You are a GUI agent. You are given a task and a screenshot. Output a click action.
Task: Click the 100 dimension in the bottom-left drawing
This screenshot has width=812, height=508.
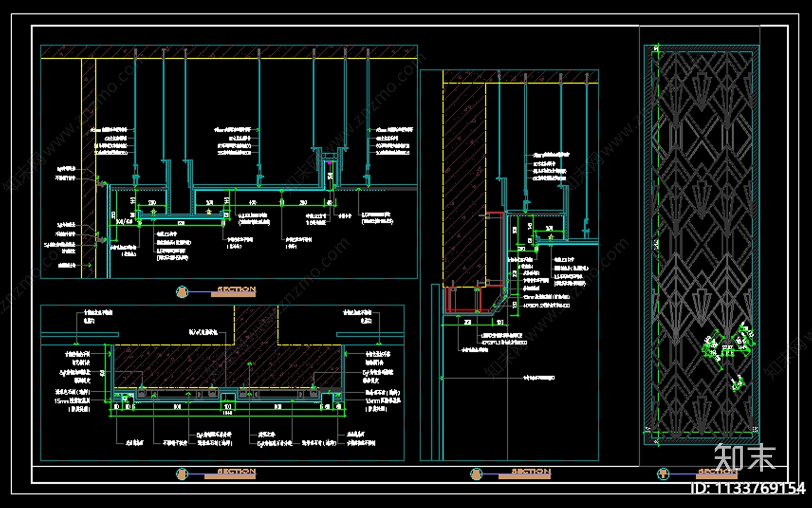click(228, 407)
